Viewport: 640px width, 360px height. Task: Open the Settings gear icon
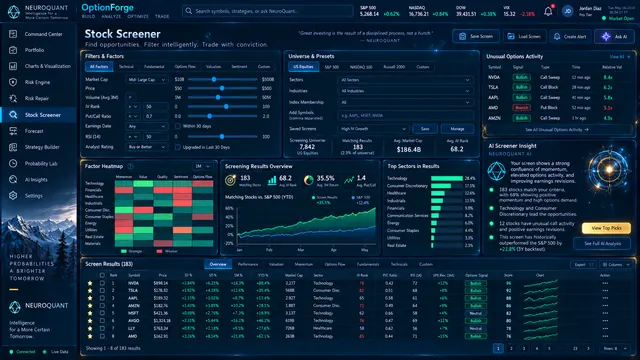click(13, 196)
